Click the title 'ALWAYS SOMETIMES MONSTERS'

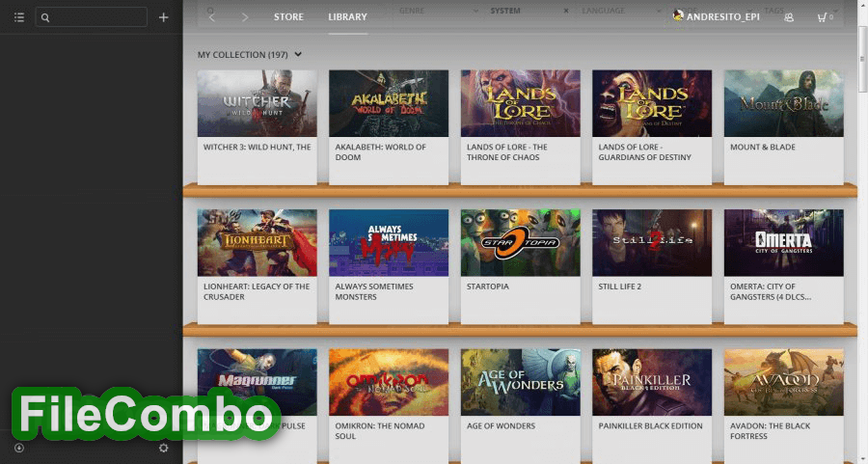373,291
